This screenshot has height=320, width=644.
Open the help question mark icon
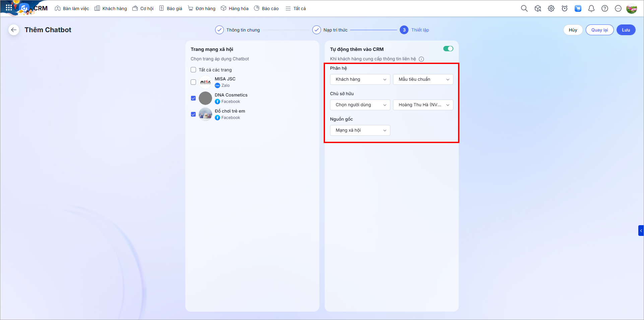pos(604,8)
